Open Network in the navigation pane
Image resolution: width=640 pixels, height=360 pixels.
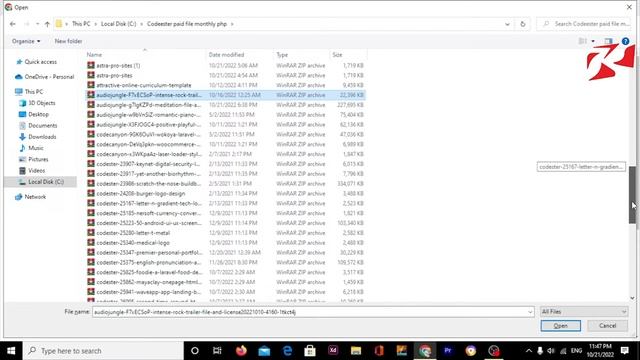pyautogui.click(x=35, y=197)
